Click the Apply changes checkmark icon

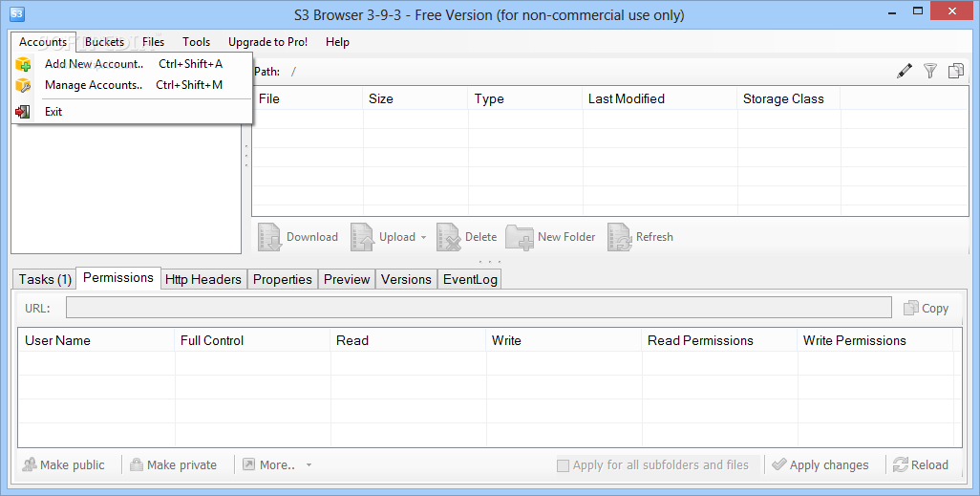pos(778,464)
